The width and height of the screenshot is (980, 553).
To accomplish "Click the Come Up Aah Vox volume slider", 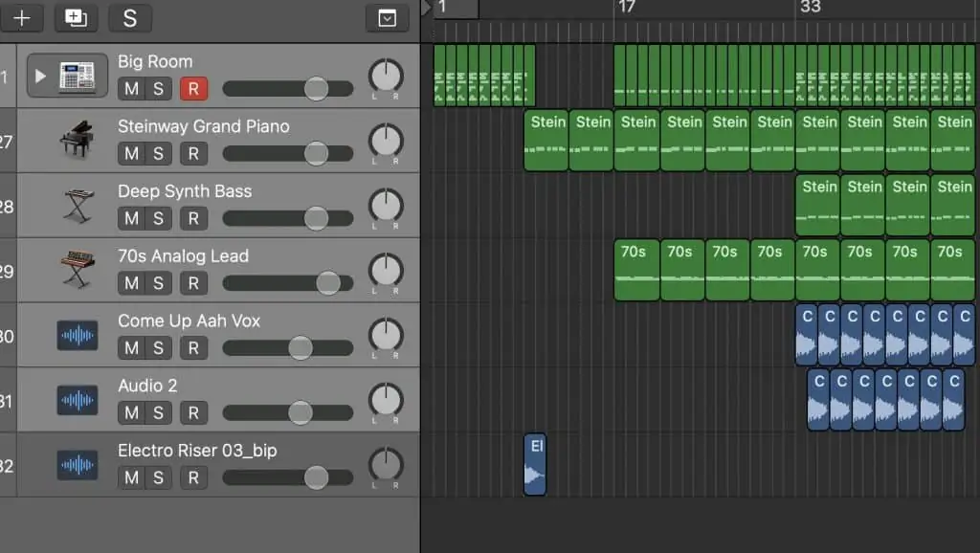I will pyautogui.click(x=288, y=348).
